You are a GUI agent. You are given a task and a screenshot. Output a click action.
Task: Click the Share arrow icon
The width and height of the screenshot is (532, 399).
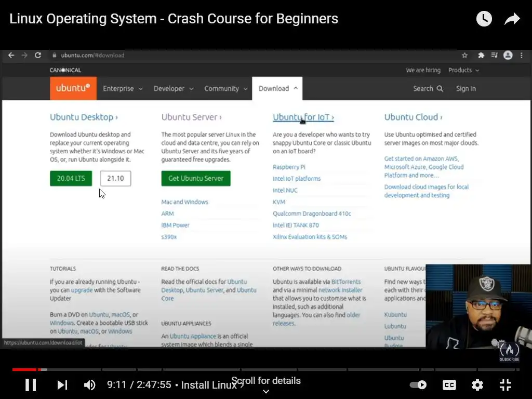pyautogui.click(x=512, y=19)
